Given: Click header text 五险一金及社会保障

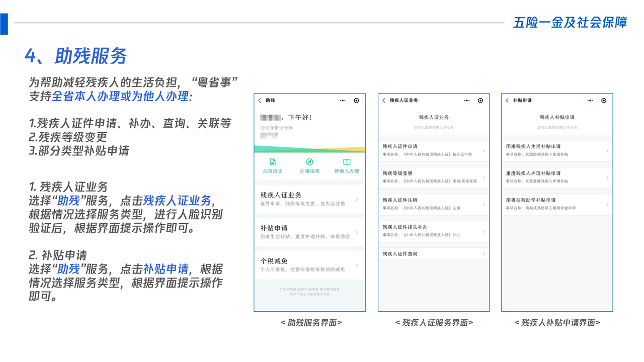Looking at the screenshot, I should (x=570, y=22).
